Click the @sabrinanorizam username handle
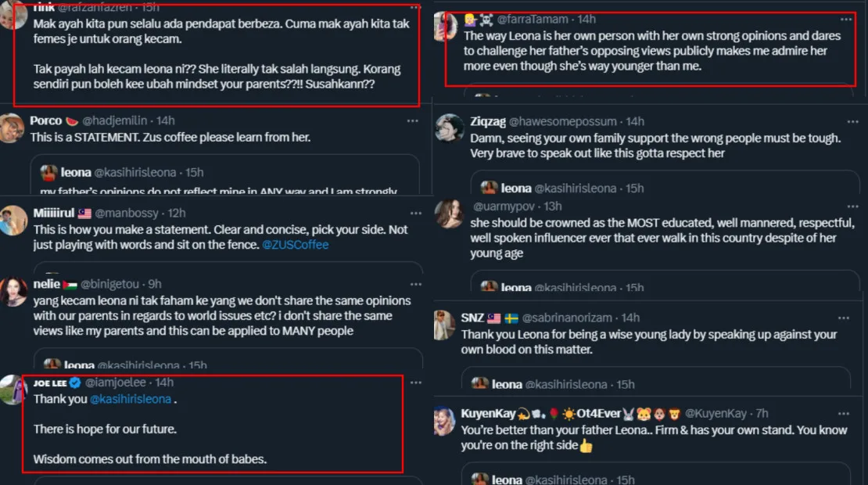The width and height of the screenshot is (868, 485). click(x=569, y=318)
